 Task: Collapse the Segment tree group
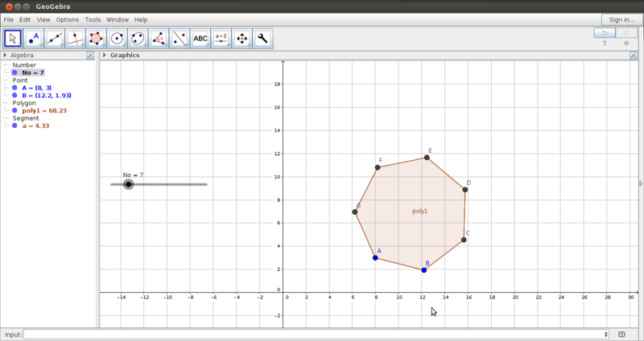coord(6,118)
